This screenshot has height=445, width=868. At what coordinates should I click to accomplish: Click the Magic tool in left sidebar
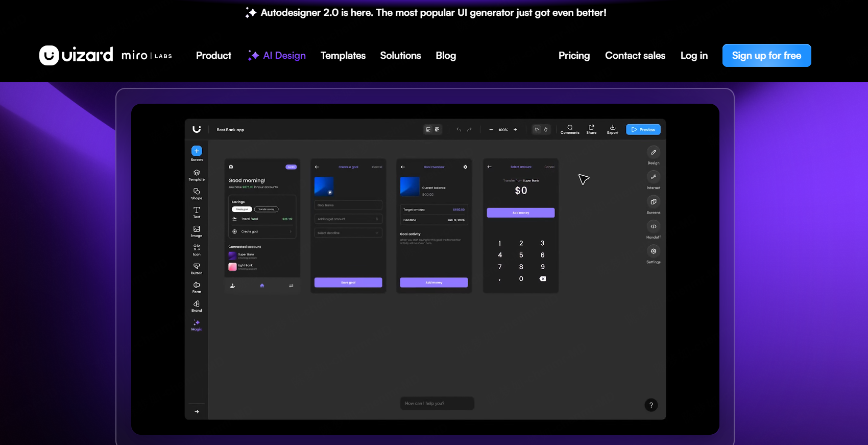(x=197, y=325)
